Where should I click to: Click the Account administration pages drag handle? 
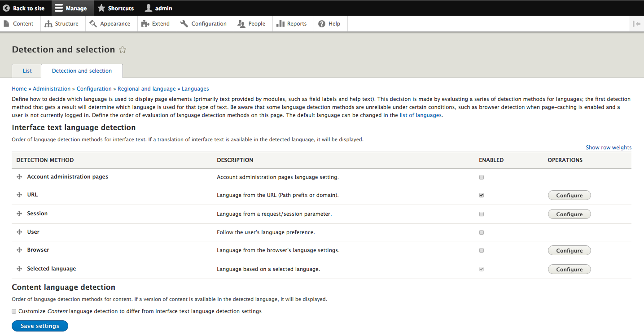pyautogui.click(x=19, y=177)
